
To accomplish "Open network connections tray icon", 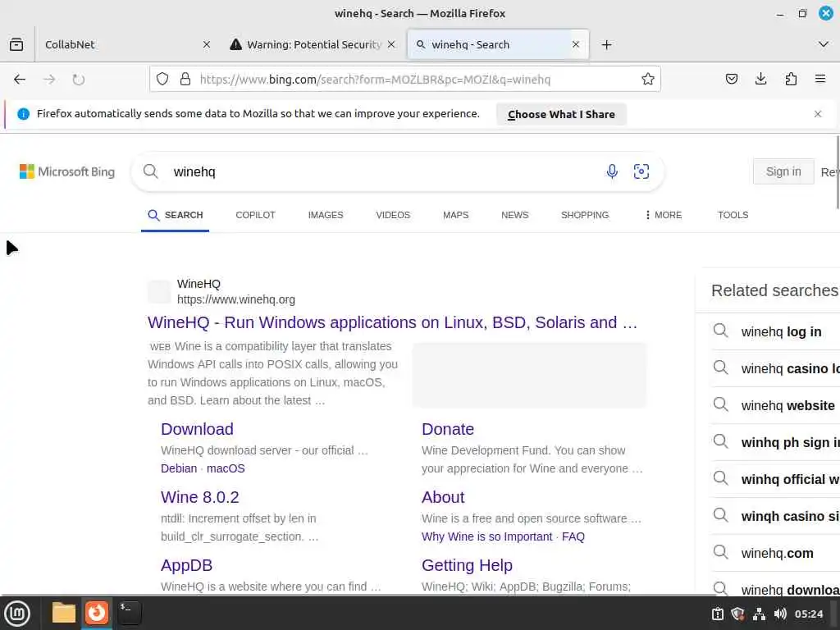I will coord(759,614).
